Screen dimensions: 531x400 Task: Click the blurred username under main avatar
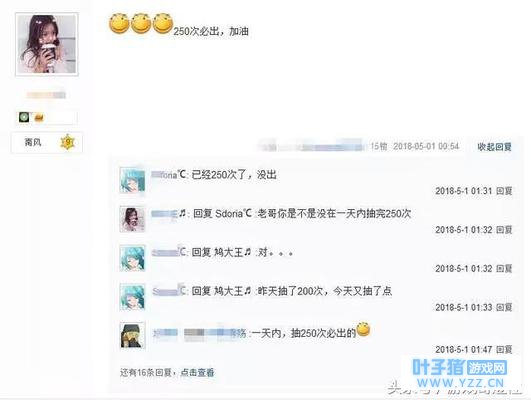[46, 95]
